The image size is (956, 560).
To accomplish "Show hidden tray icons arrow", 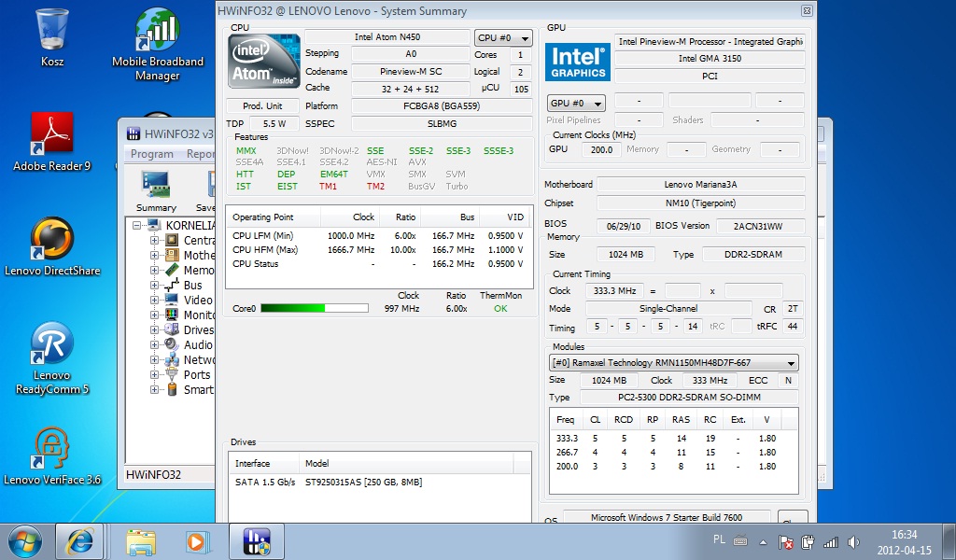I will point(763,541).
